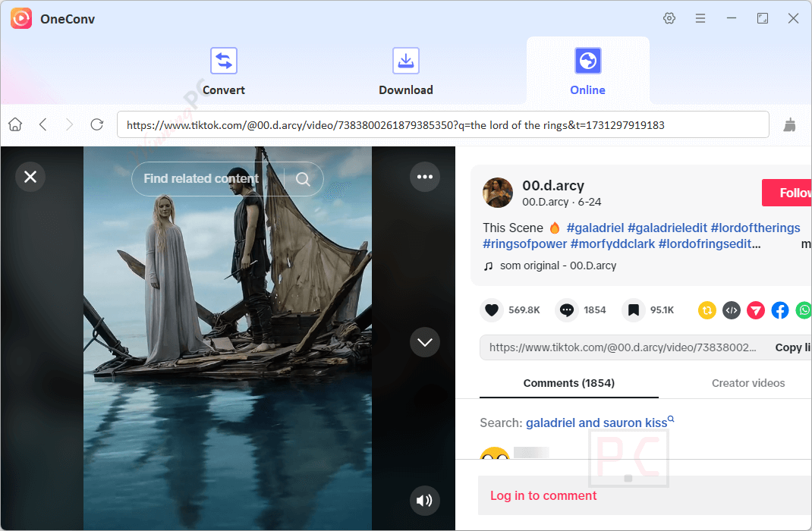Screen dimensions: 812x531
Task: Switch to Creator videos tab
Action: (747, 383)
